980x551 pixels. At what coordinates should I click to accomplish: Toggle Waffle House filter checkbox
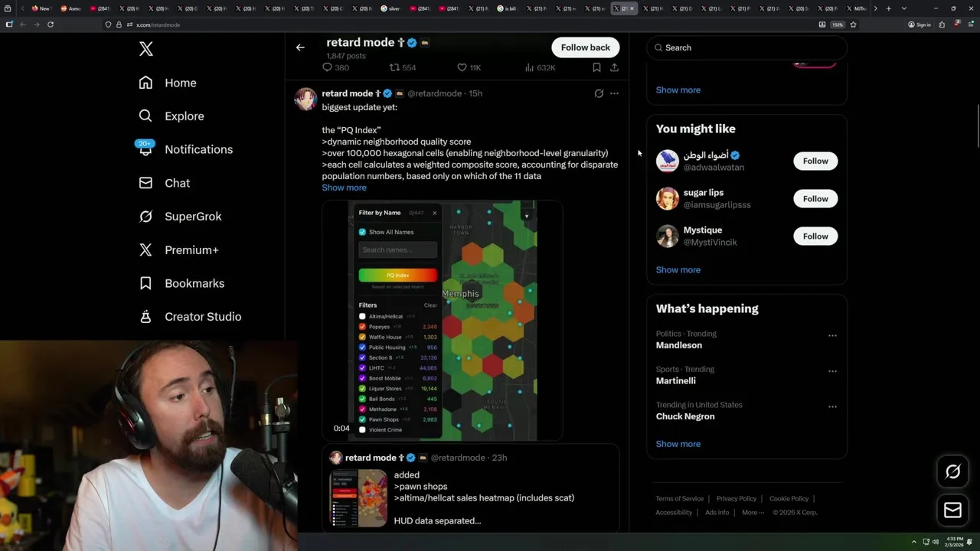[x=363, y=337]
